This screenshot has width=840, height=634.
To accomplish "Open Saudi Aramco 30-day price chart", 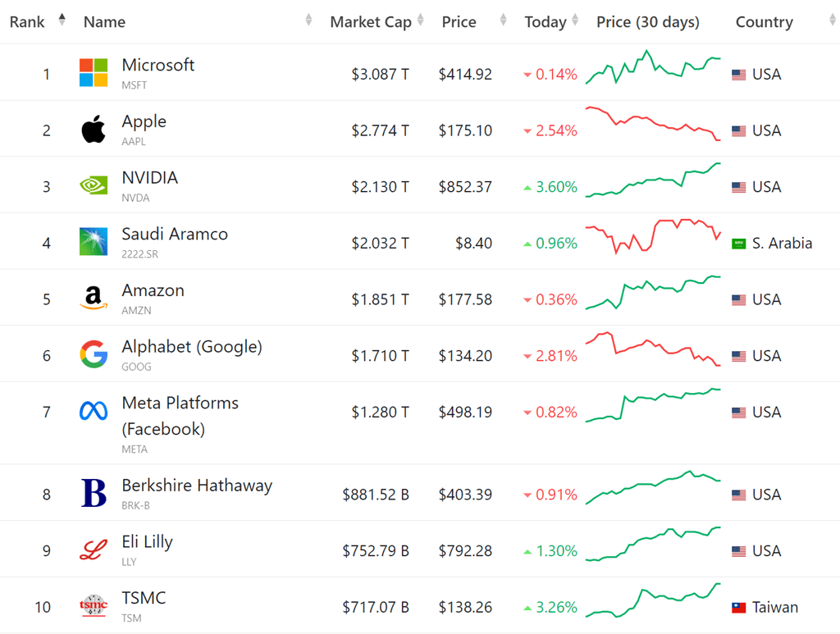I will click(x=653, y=235).
